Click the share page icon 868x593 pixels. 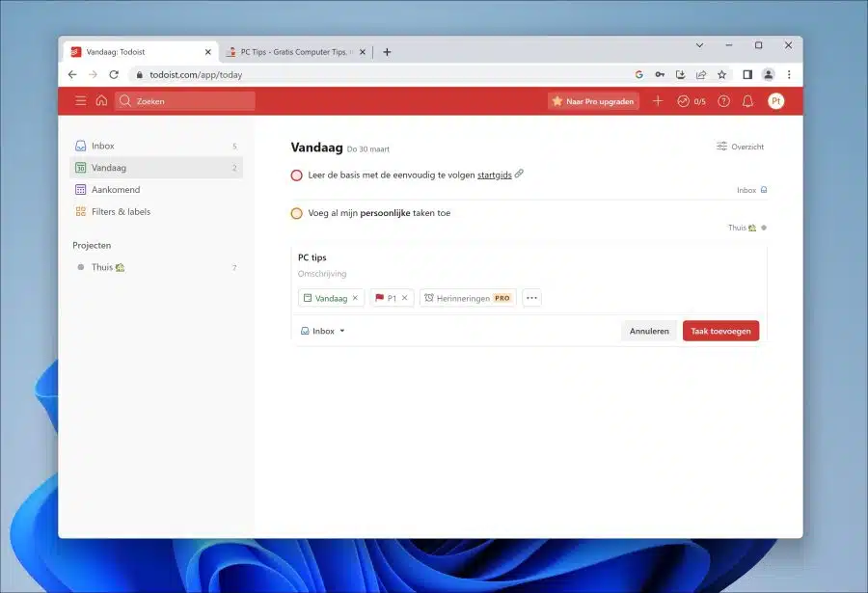pyautogui.click(x=701, y=75)
